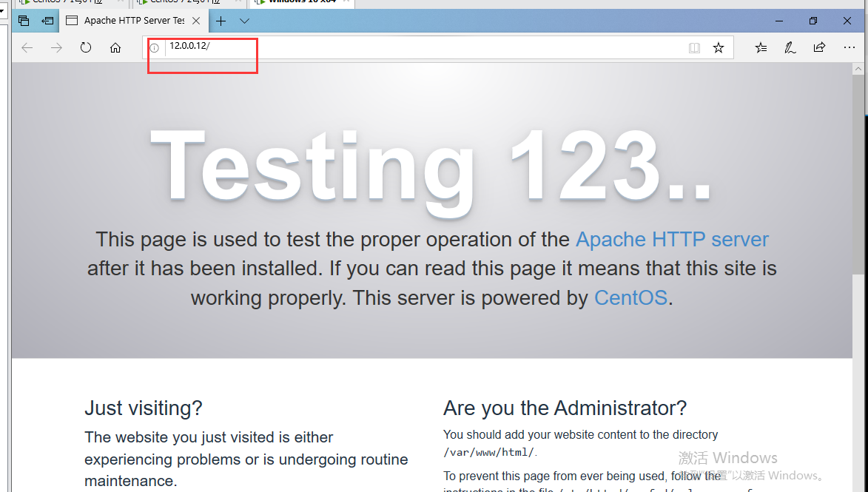
Task: Click the 'Are you the Administrator?' heading
Action: click(565, 408)
